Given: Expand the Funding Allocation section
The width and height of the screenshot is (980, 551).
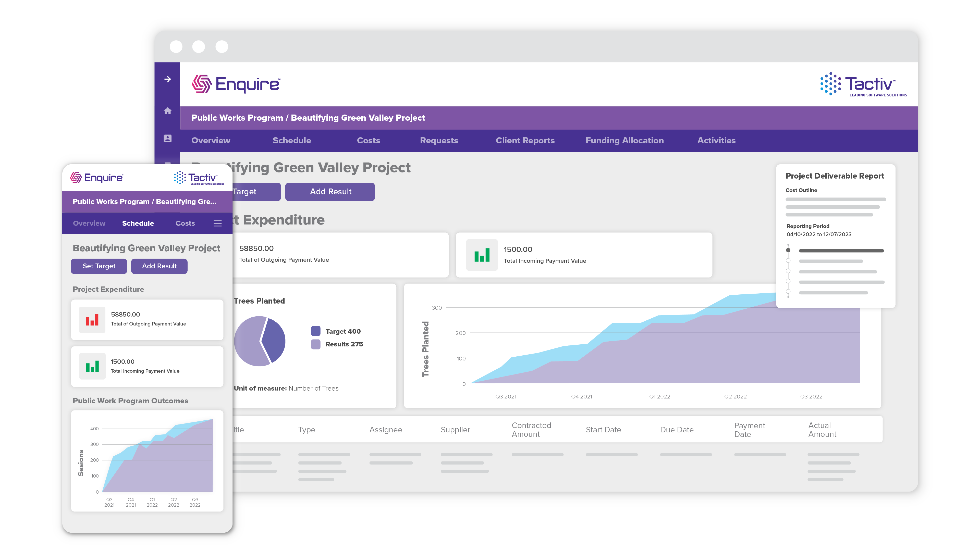Looking at the screenshot, I should pyautogui.click(x=625, y=140).
